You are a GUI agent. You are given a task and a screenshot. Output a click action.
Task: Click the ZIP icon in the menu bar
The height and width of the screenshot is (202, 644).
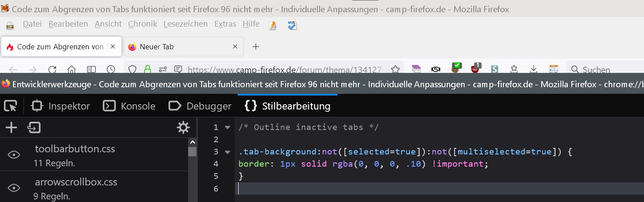tap(10, 26)
